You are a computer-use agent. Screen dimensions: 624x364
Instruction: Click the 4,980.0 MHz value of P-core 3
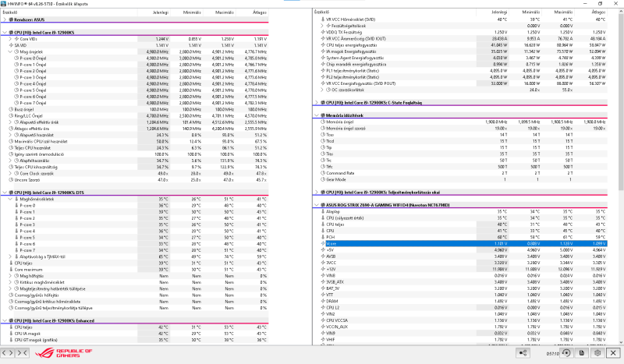tap(159, 78)
